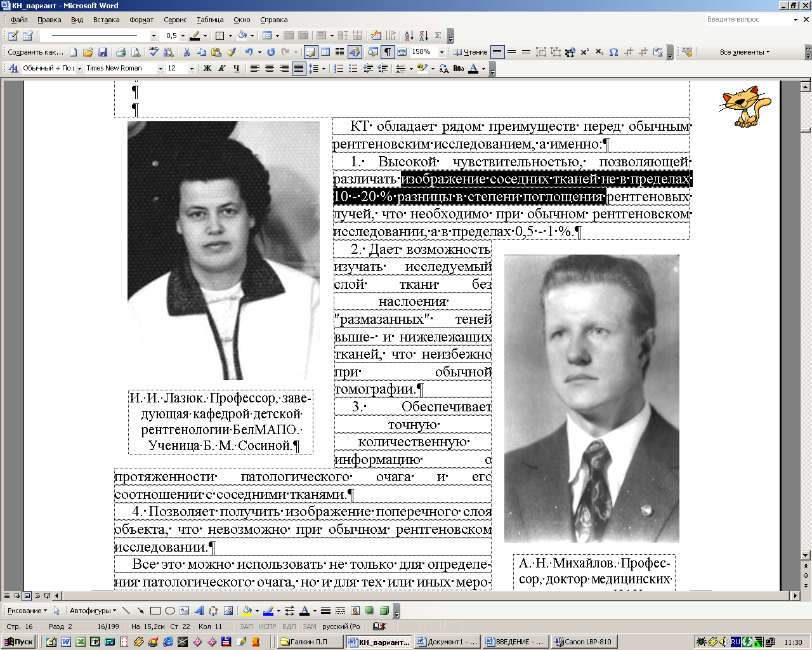Undo the last action

249,52
